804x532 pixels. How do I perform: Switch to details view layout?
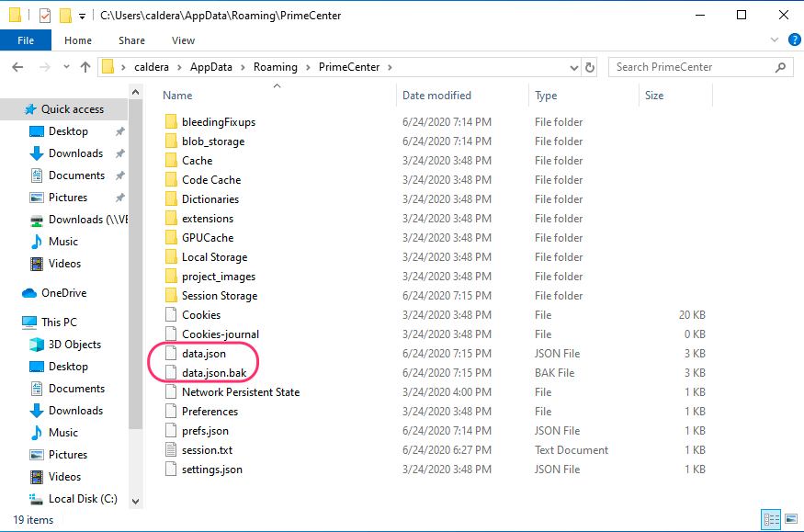pos(772,520)
